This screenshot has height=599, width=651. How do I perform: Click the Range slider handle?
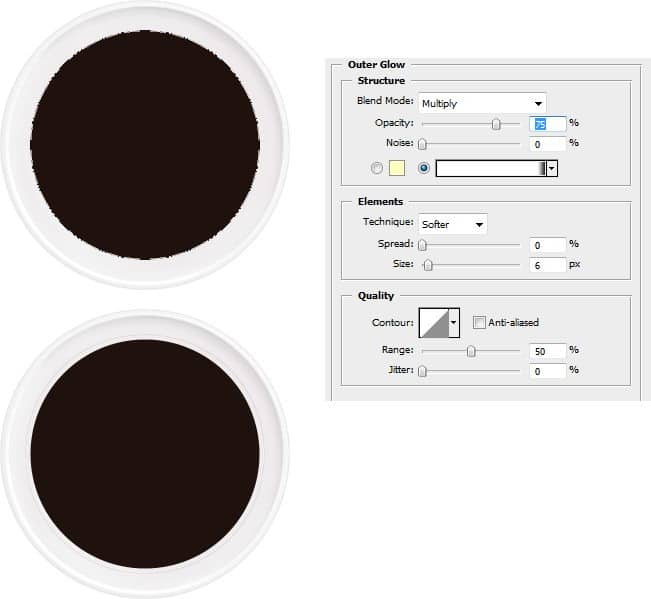pos(471,351)
